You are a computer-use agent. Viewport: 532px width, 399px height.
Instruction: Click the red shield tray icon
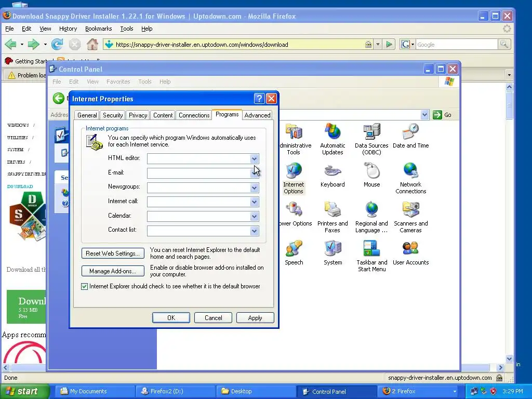(494, 391)
